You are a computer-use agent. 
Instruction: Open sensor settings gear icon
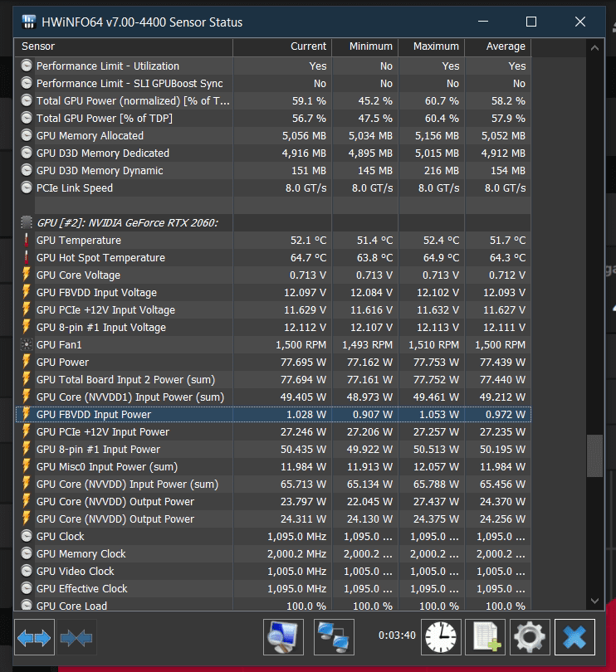[x=530, y=637]
